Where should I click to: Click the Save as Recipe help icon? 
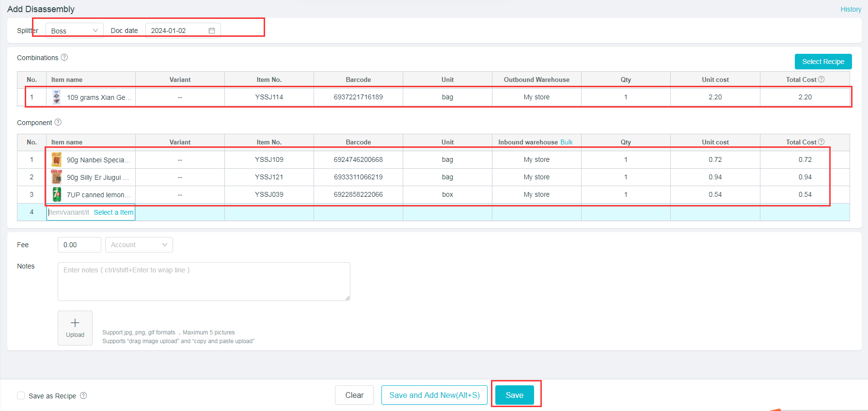pos(83,395)
